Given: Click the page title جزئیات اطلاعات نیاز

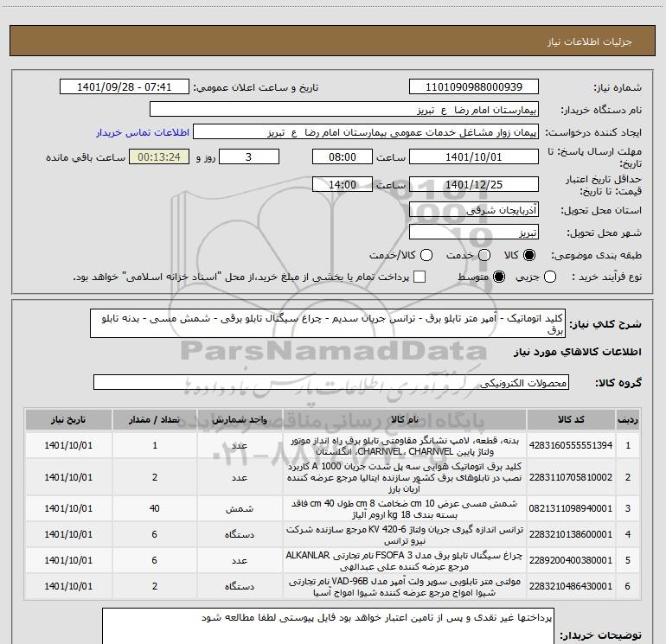Looking at the screenshot, I should click(x=590, y=41).
